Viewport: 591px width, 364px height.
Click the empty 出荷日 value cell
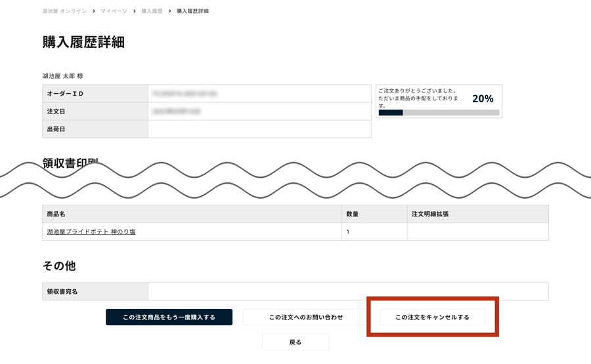(x=259, y=129)
